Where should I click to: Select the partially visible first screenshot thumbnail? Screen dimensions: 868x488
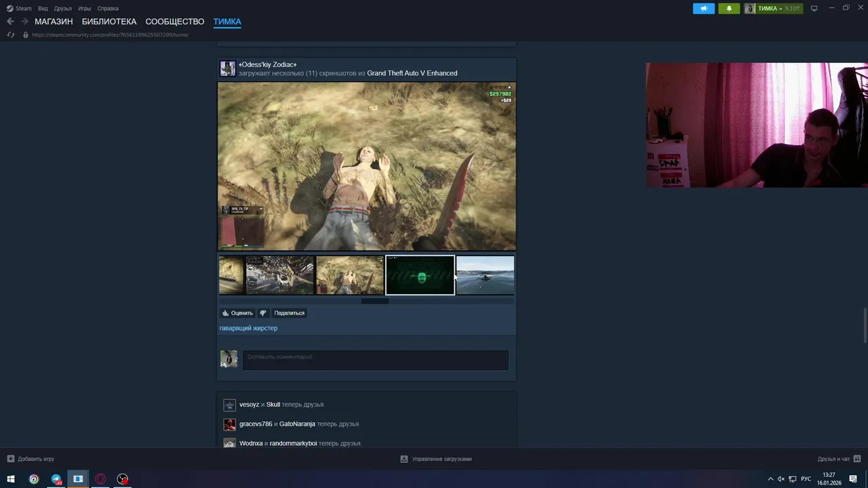231,275
